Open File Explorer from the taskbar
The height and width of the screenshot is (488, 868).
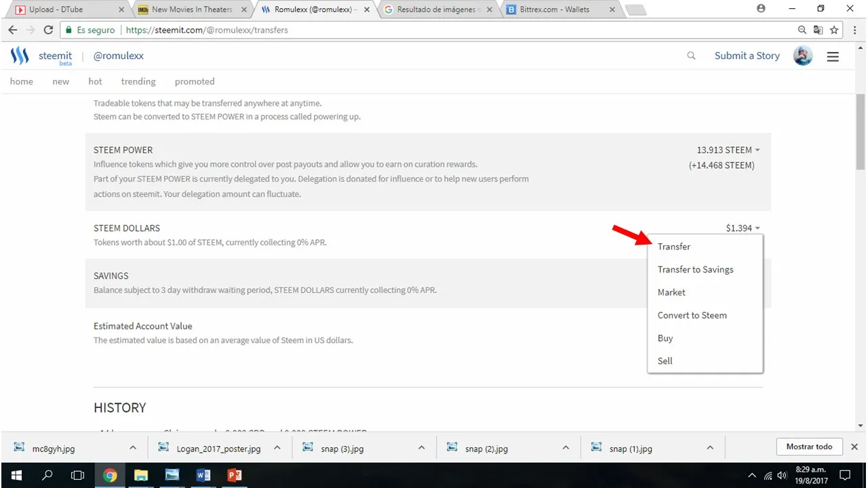141,475
